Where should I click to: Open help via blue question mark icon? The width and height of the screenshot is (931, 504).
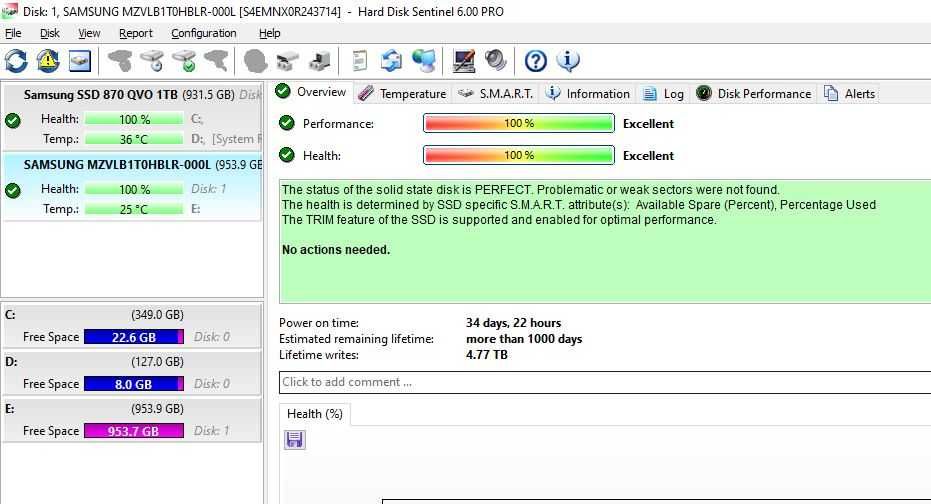(536, 61)
